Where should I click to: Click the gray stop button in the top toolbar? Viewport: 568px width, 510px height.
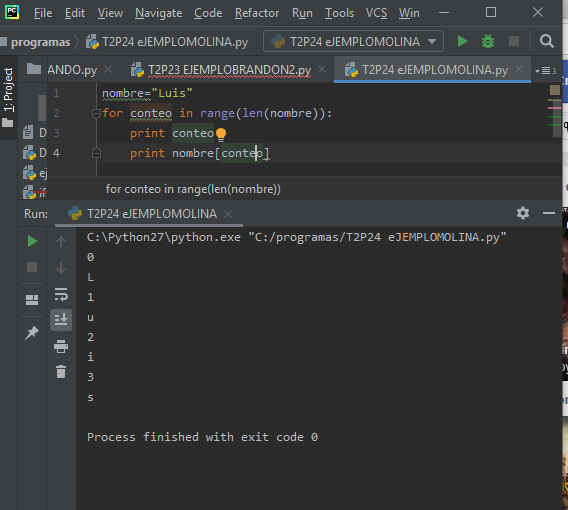[514, 41]
